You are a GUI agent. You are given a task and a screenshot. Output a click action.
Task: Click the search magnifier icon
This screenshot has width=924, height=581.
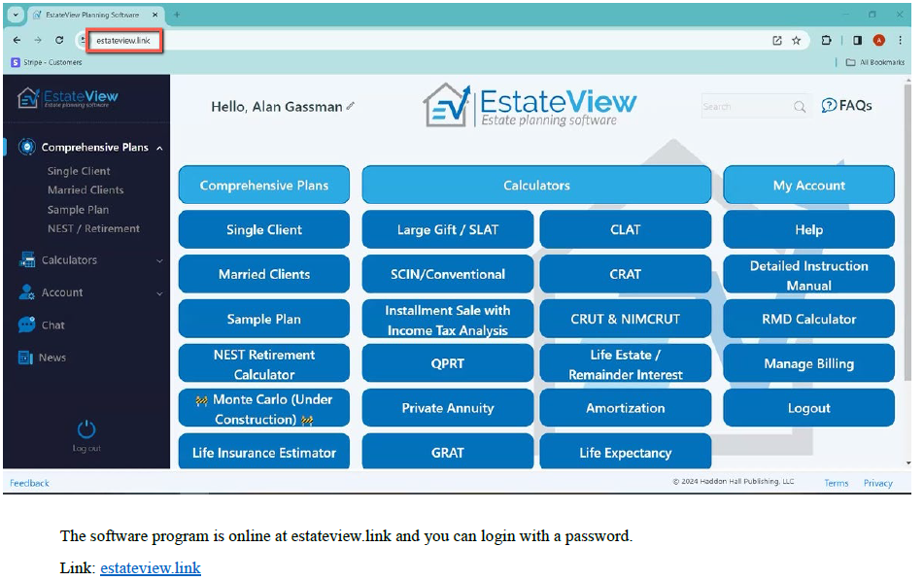coord(799,107)
